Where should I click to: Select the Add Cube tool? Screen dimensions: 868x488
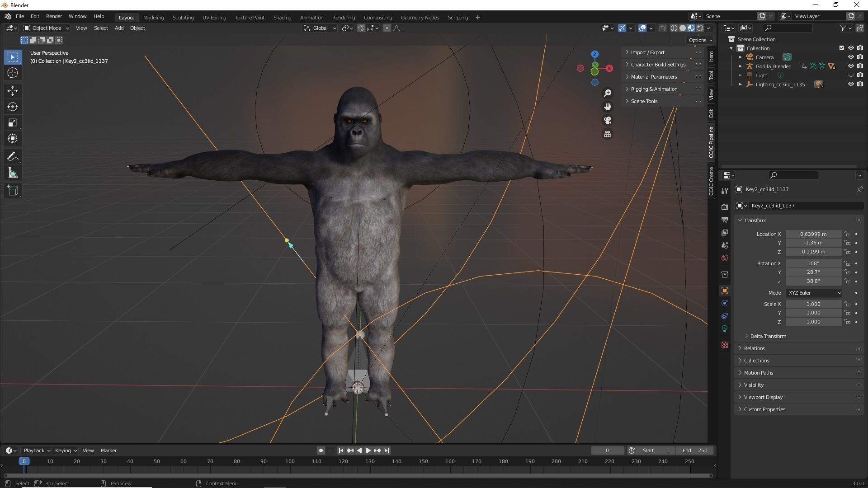click(x=13, y=191)
